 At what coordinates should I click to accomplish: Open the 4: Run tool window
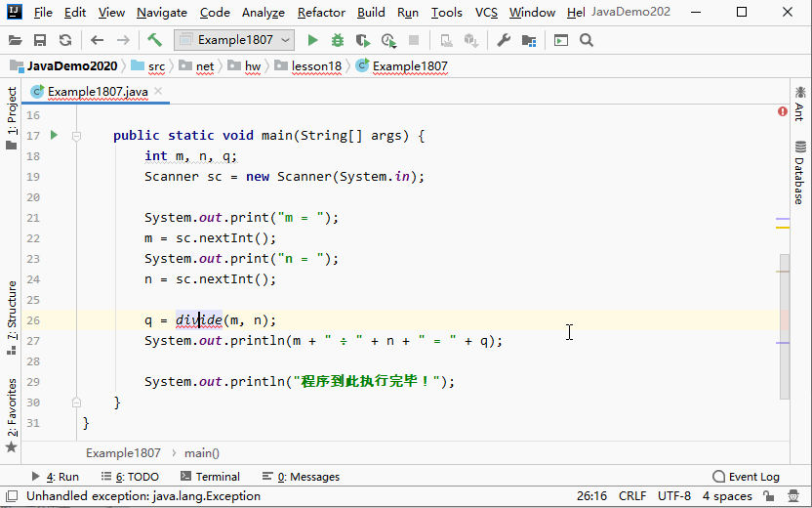click(x=56, y=477)
